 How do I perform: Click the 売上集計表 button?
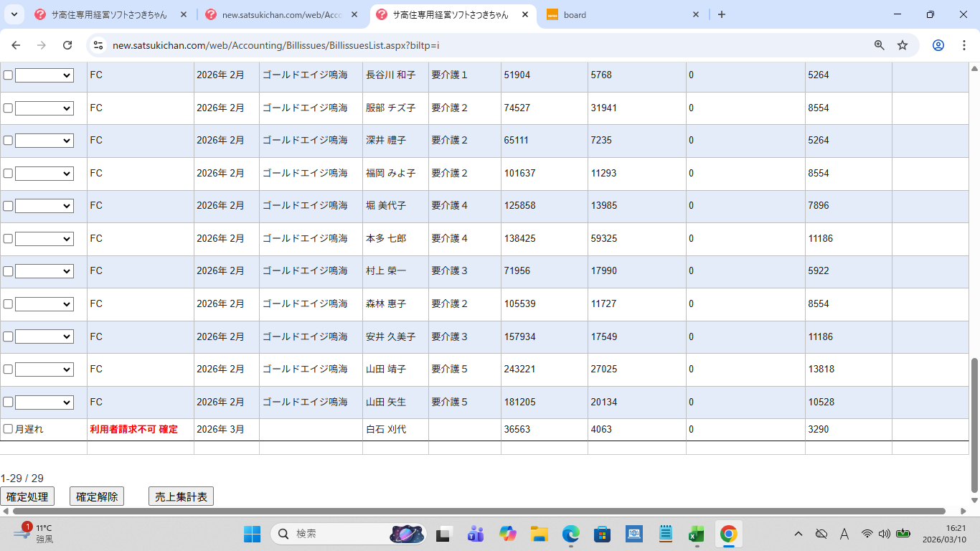[181, 496]
